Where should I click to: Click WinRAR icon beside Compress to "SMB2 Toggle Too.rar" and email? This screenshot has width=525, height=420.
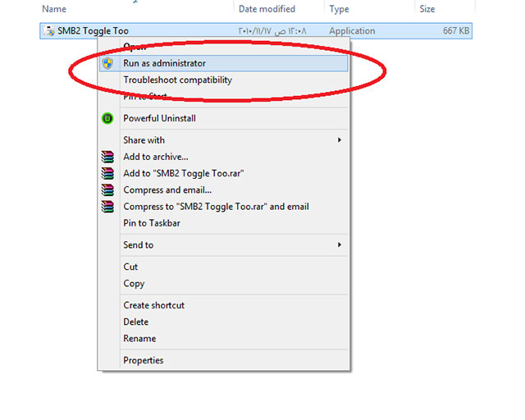[x=107, y=207]
